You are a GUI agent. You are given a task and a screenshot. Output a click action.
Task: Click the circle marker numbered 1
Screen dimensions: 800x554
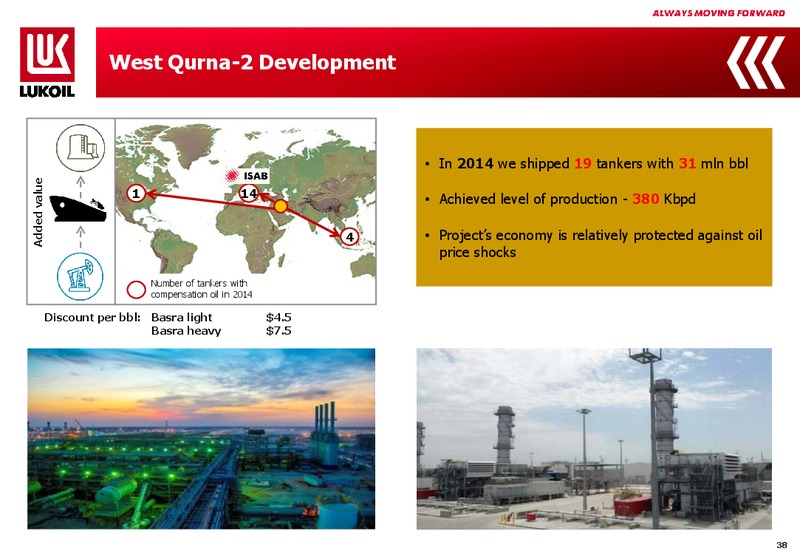coord(136,194)
